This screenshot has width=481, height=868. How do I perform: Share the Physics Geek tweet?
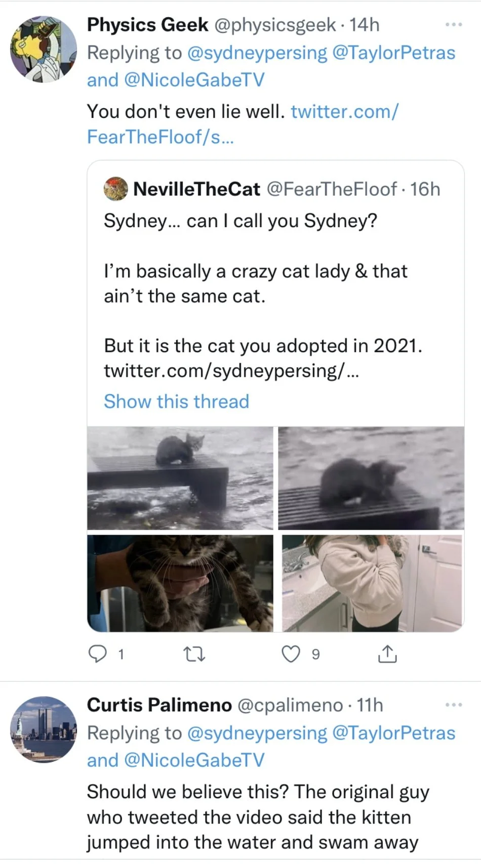point(387,654)
